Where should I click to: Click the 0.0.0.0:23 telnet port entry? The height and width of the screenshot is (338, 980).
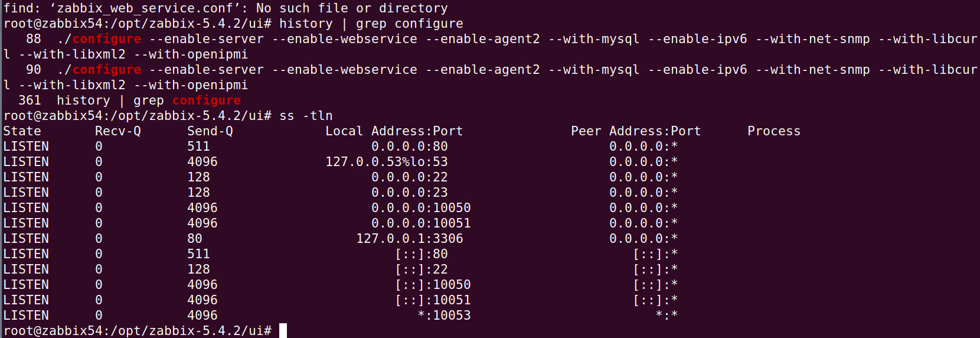[410, 193]
